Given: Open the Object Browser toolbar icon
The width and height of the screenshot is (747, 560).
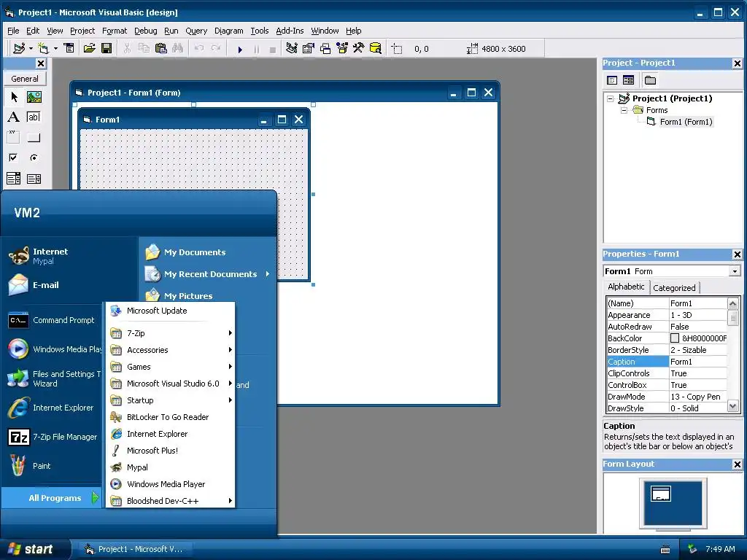Looking at the screenshot, I should click(x=342, y=49).
